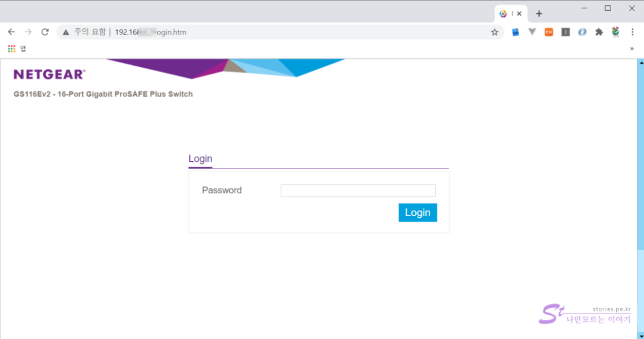Click the gray V extension icon
644x339 pixels.
click(532, 32)
